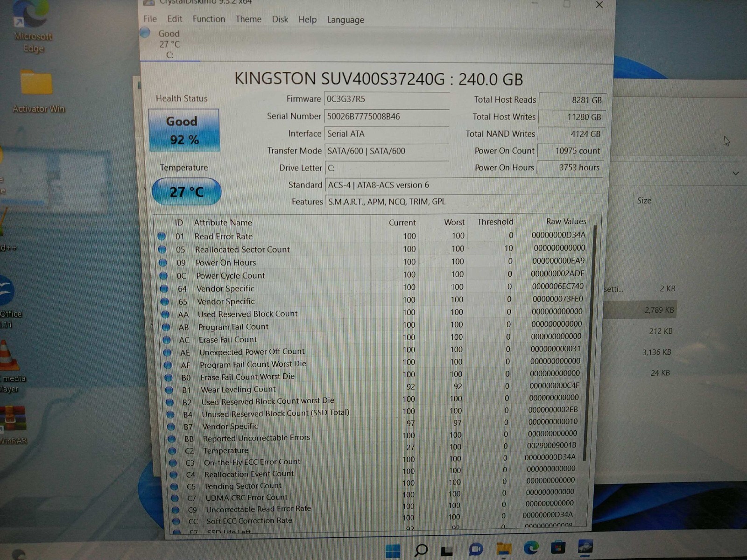Click the Raw Values column header

click(x=566, y=221)
